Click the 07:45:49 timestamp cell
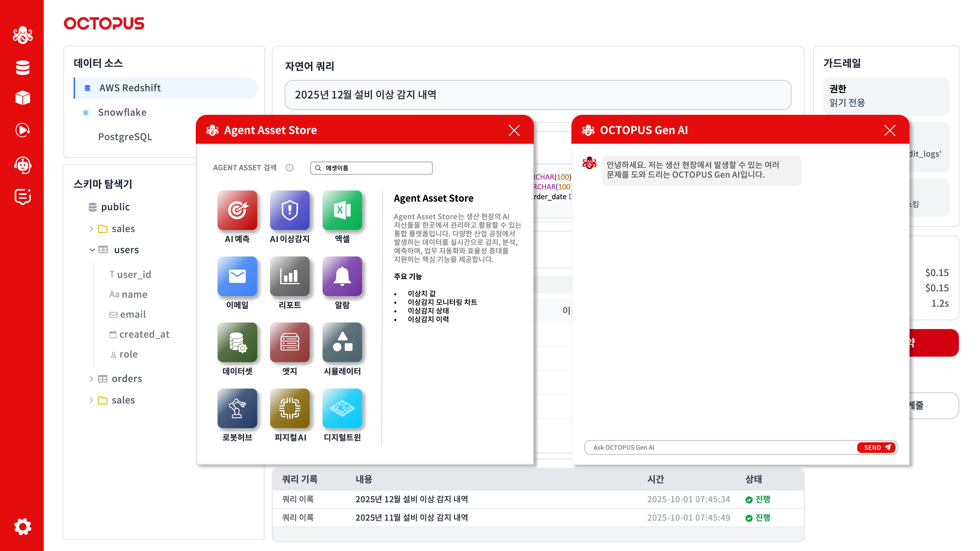The height and width of the screenshot is (551, 980). click(x=689, y=517)
